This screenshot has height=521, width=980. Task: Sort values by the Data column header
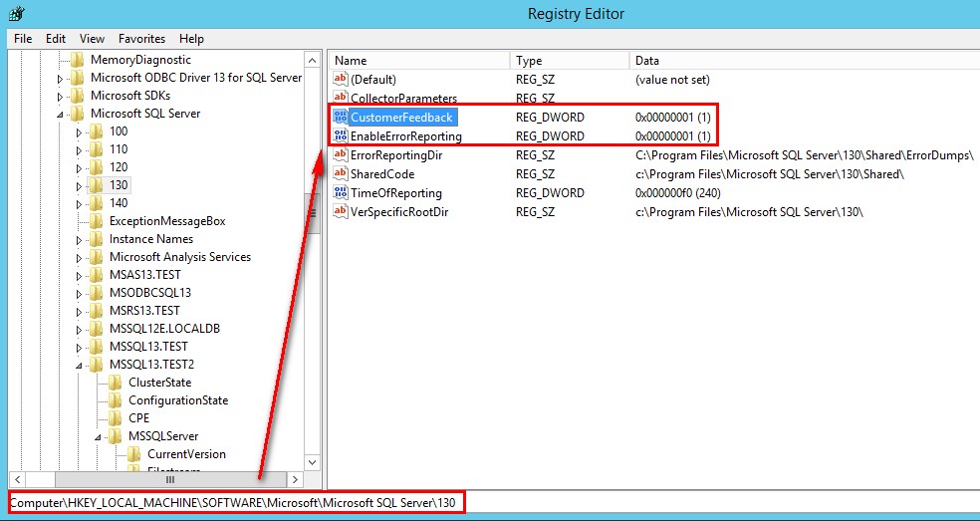click(x=805, y=61)
